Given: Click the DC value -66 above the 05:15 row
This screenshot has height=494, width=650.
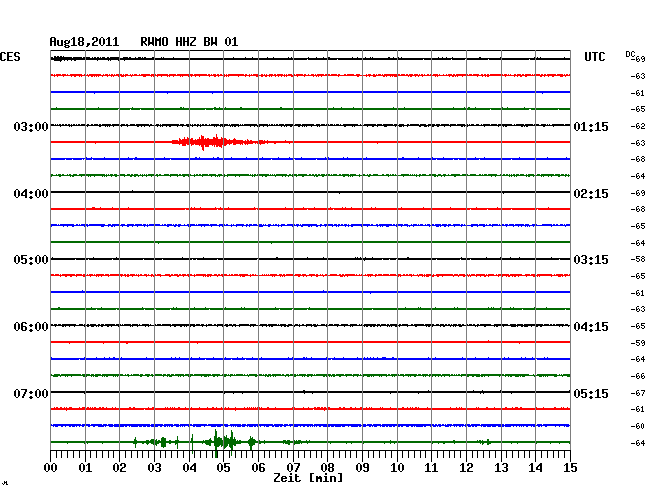Looking at the screenshot, I should [x=638, y=376].
